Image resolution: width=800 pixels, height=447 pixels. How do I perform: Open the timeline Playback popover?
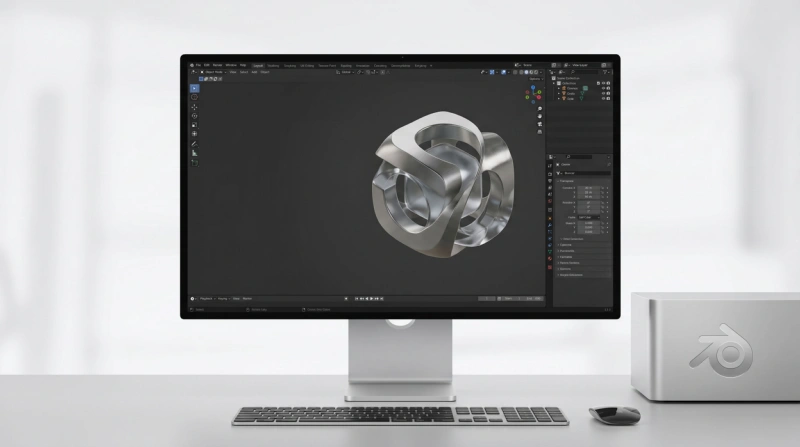click(x=206, y=299)
